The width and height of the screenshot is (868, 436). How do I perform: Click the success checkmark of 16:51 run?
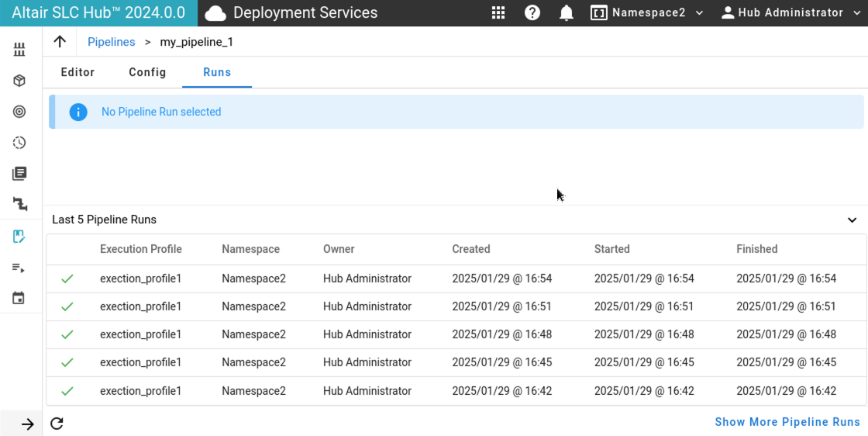(x=67, y=306)
